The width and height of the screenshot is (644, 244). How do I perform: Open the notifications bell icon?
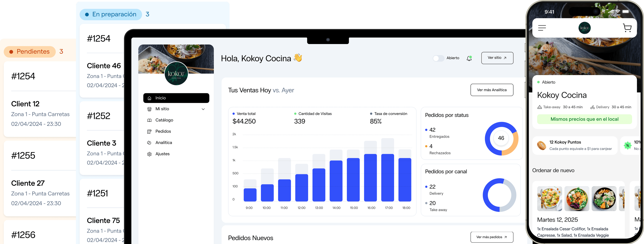tap(469, 58)
